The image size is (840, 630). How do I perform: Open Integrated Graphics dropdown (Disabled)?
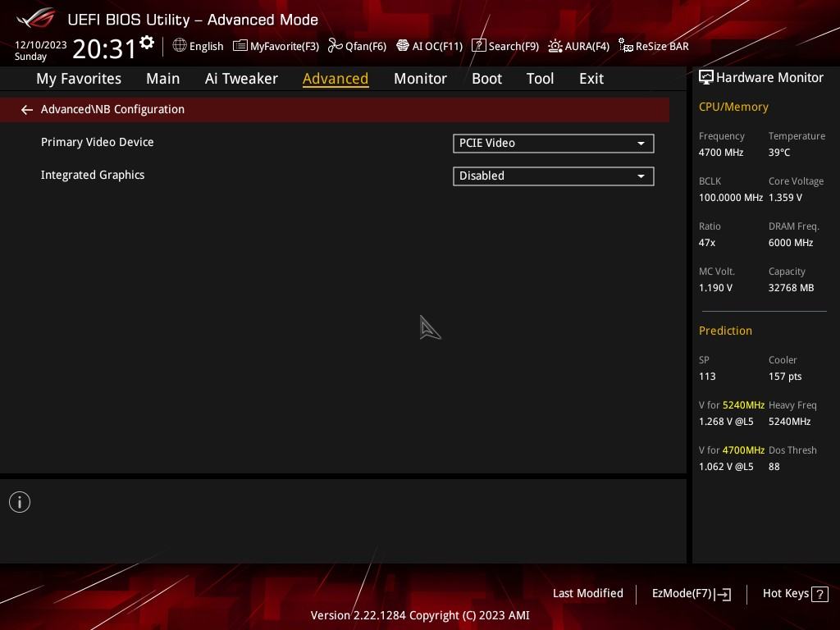point(554,176)
